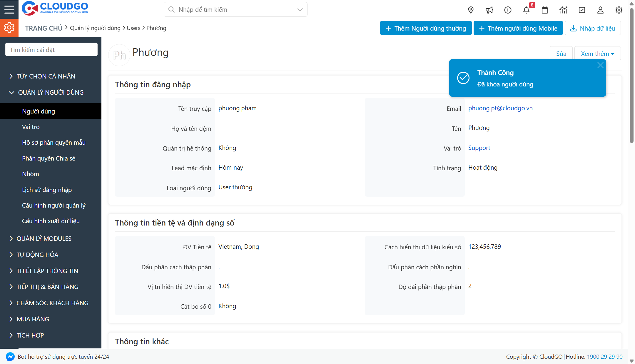Click Thêm Người dùng thường button

click(x=426, y=28)
